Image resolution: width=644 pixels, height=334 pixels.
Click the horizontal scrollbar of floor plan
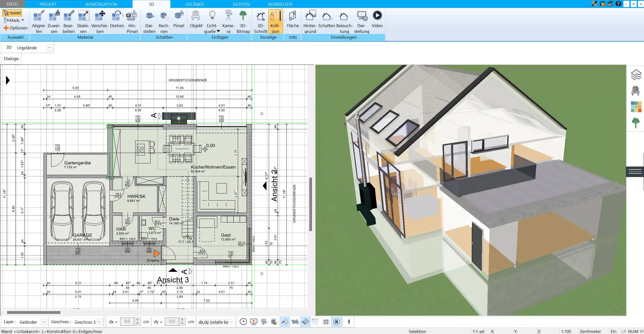(34, 313)
